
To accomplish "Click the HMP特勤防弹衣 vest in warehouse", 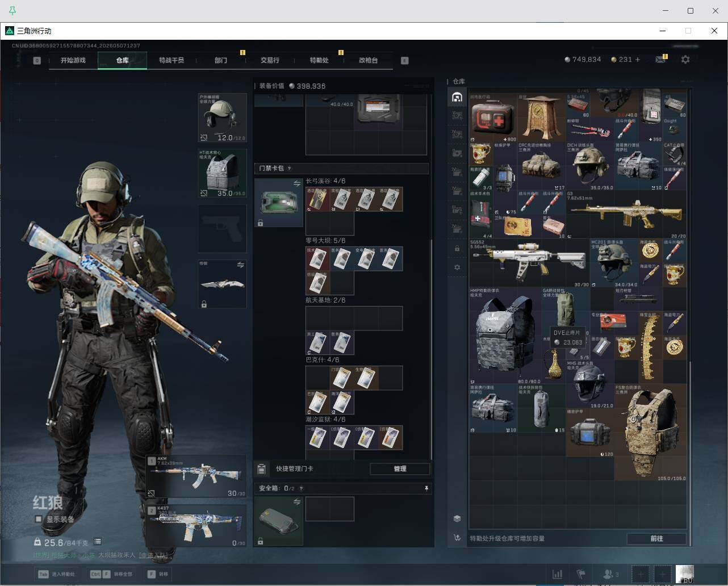I will (505, 336).
